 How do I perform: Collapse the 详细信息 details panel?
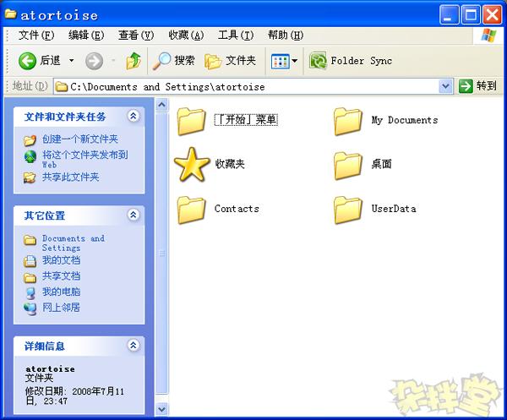pos(133,346)
